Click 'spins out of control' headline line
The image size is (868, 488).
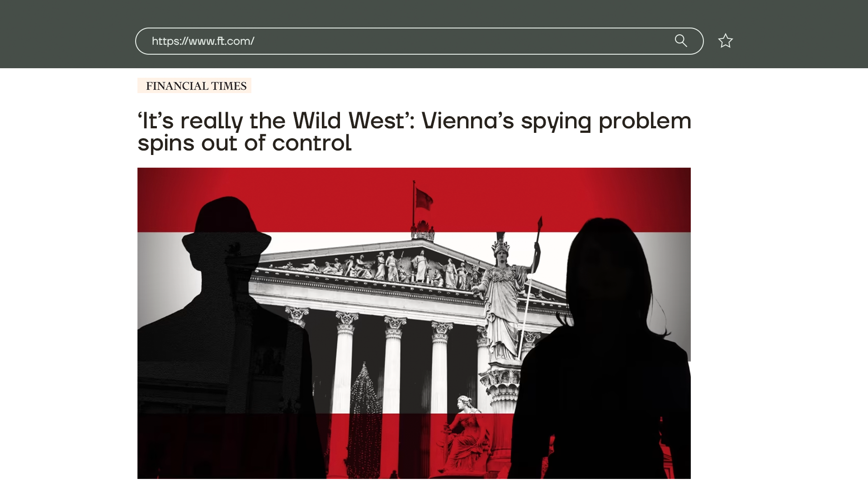click(x=244, y=143)
